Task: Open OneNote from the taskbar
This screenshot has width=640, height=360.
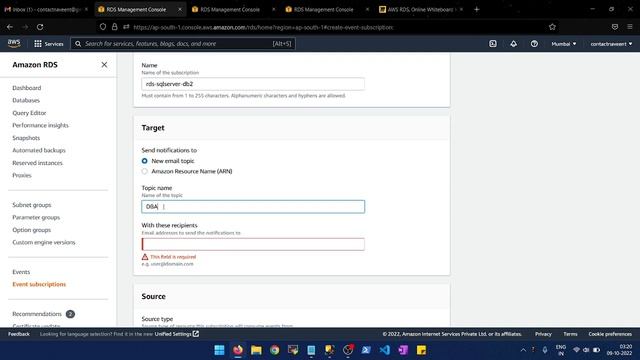Action: [x=403, y=350]
